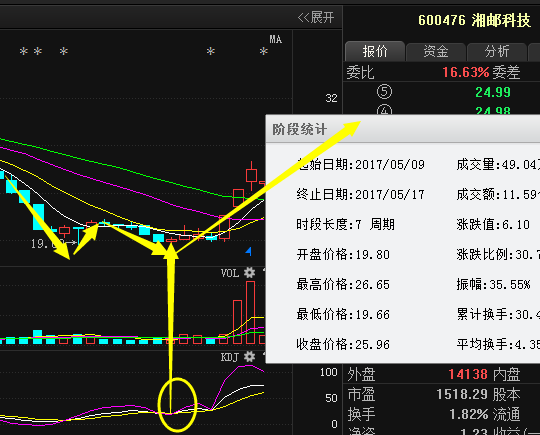Screen dimensions: 540x435
Task: Click the MA indicator label
Action: click(276, 39)
